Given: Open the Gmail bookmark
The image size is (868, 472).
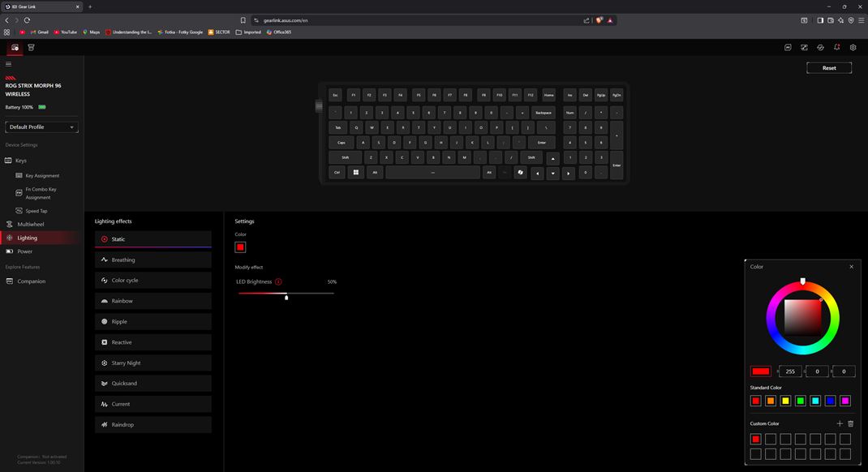Looking at the screenshot, I should (x=39, y=32).
